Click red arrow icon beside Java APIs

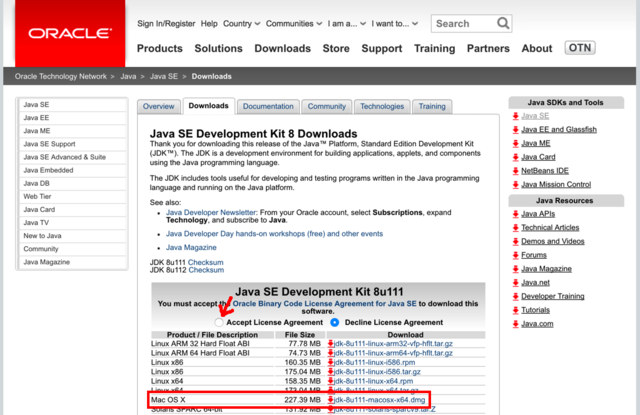pos(516,214)
